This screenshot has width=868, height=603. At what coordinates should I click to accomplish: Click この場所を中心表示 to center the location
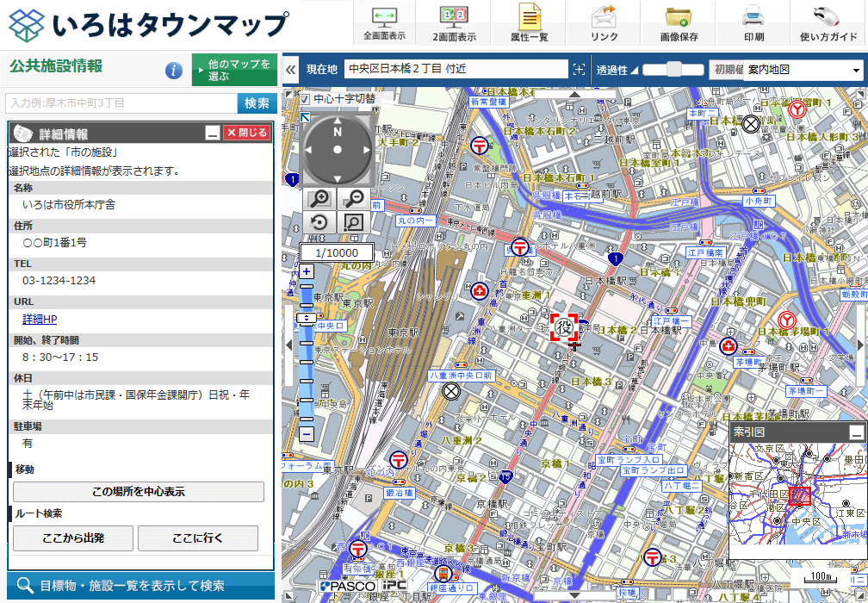(139, 491)
